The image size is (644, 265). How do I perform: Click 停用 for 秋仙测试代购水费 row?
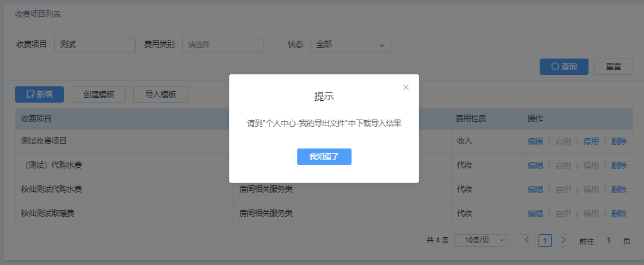click(x=590, y=190)
